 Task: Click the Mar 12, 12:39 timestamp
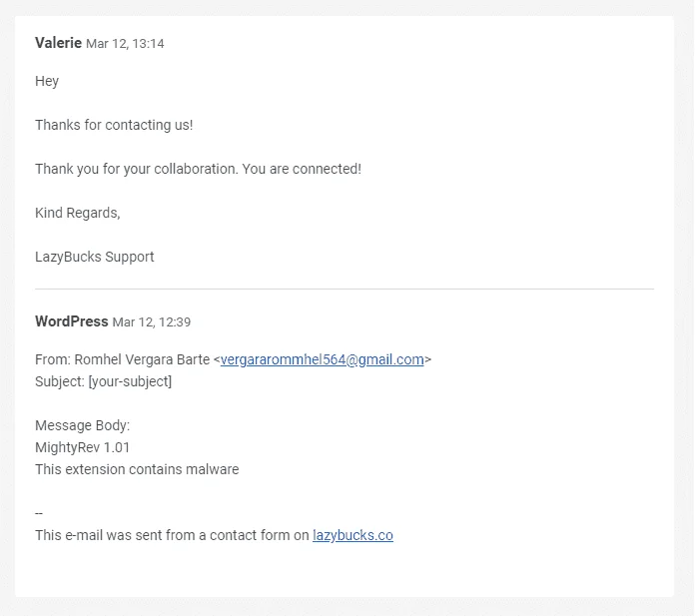[152, 321]
